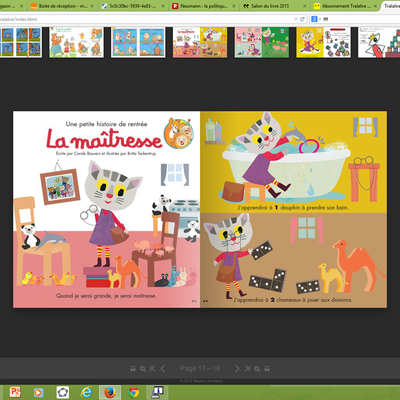Click the left print icon in reader bar

(133, 369)
